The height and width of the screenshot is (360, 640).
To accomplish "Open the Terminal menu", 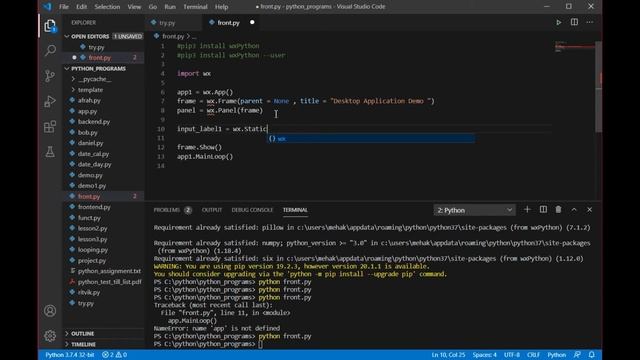I will 196,7.
